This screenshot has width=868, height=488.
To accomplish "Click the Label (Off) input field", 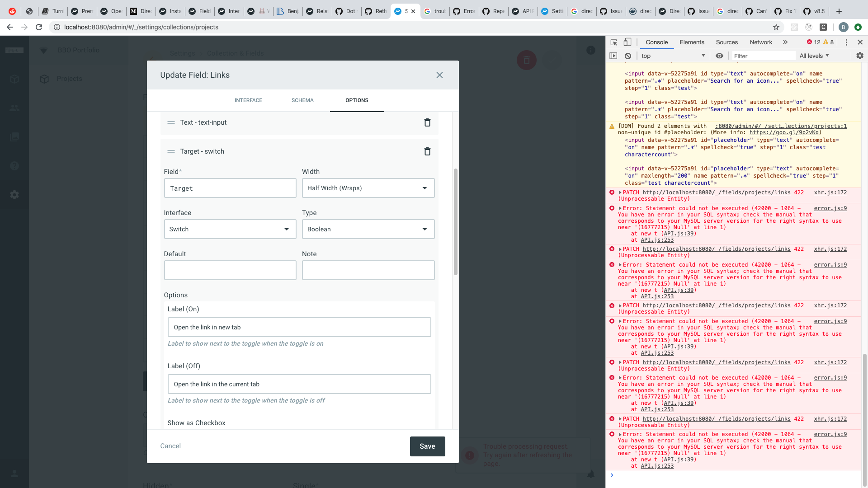I will 299,384.
